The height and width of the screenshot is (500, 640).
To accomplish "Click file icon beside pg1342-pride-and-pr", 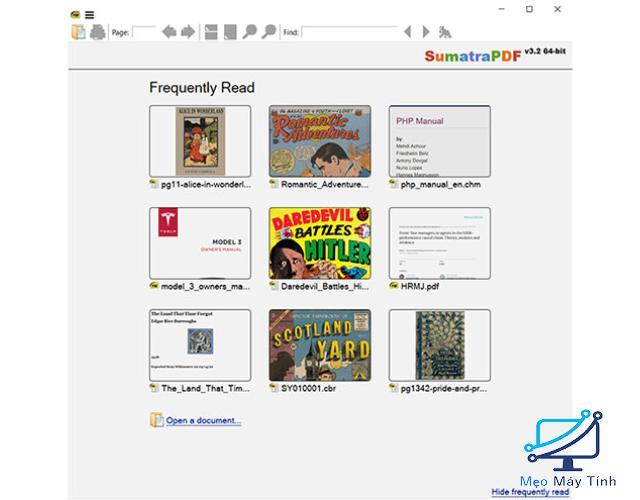I will [x=393, y=388].
